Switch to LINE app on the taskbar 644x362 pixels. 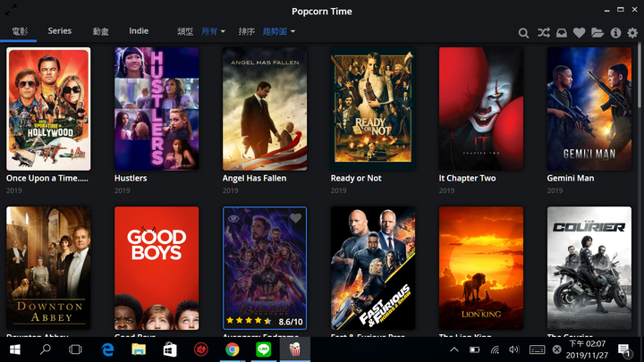tap(263, 349)
